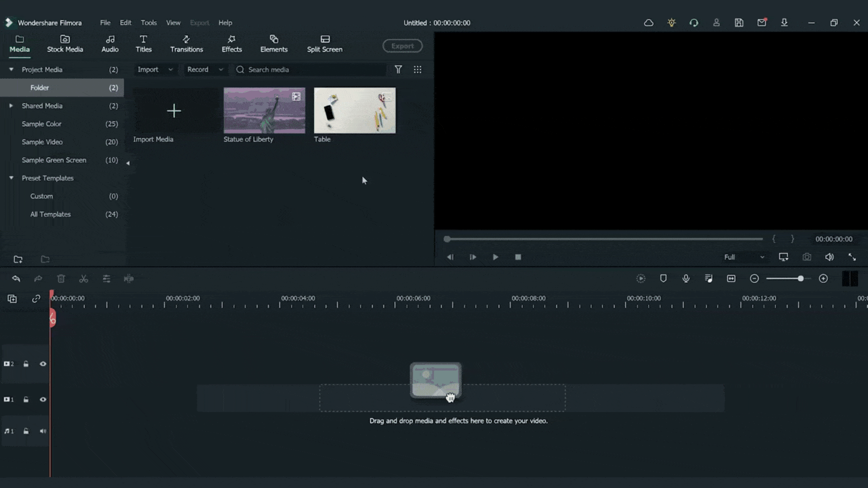Toggle visibility eye icon on track V2
The image size is (868, 488).
pos(43,364)
